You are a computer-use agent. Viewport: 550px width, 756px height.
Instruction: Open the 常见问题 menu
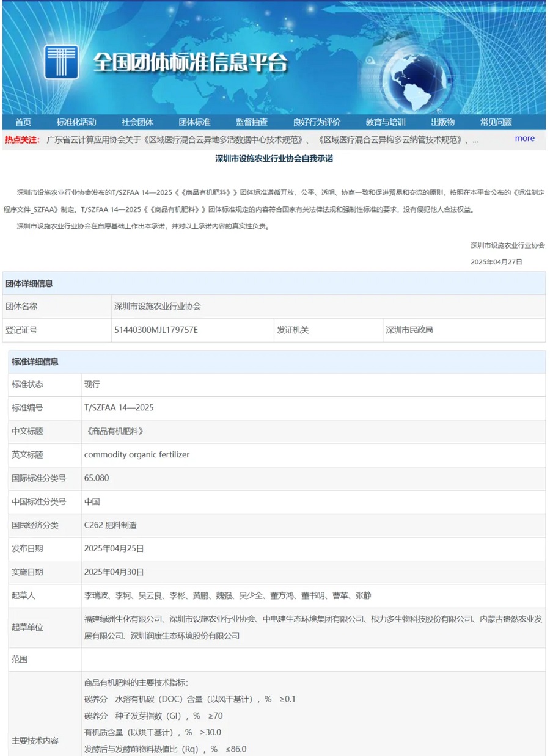coord(496,122)
